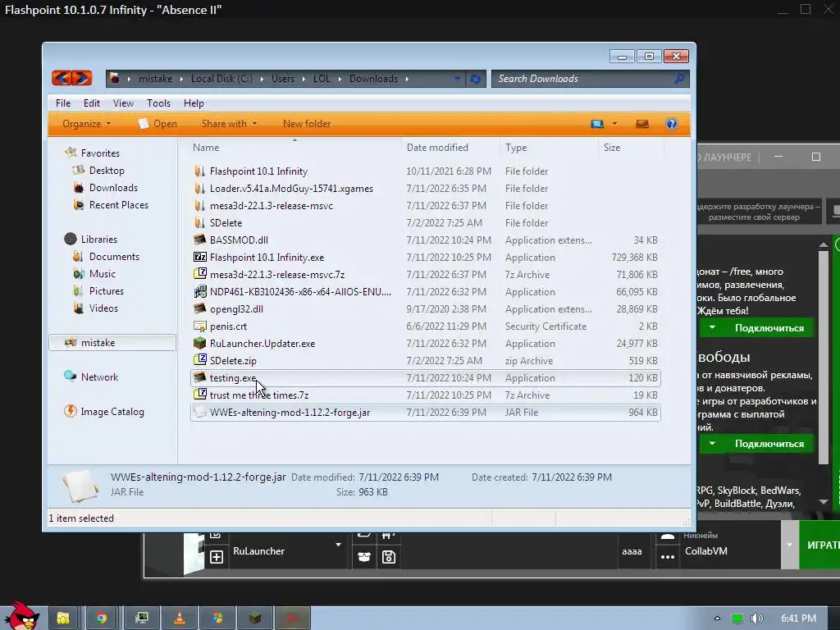840x630 pixels.
Task: Click the Flashpoint 10.1 Infinity.exe 7z icon
Action: pyautogui.click(x=200, y=257)
